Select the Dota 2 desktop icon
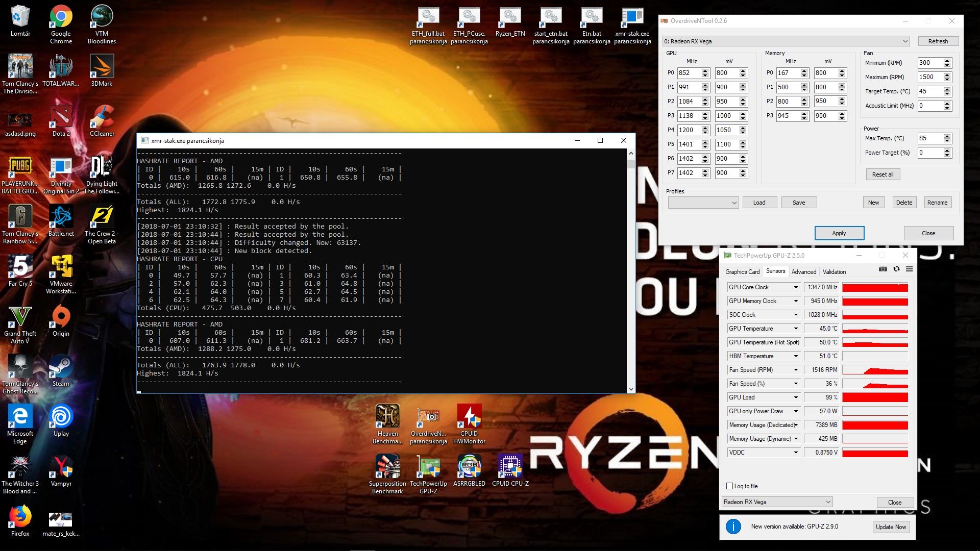Viewport: 980px width, 551px height. 61,120
